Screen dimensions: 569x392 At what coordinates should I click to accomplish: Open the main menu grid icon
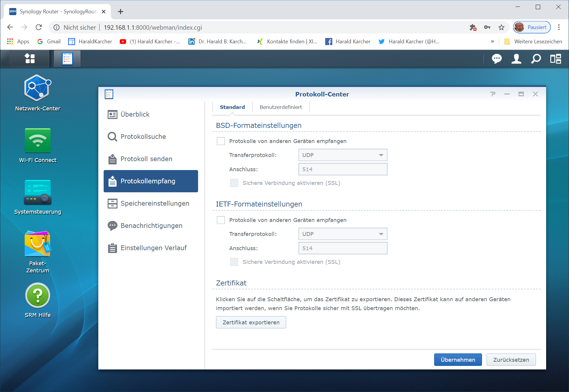click(x=30, y=58)
